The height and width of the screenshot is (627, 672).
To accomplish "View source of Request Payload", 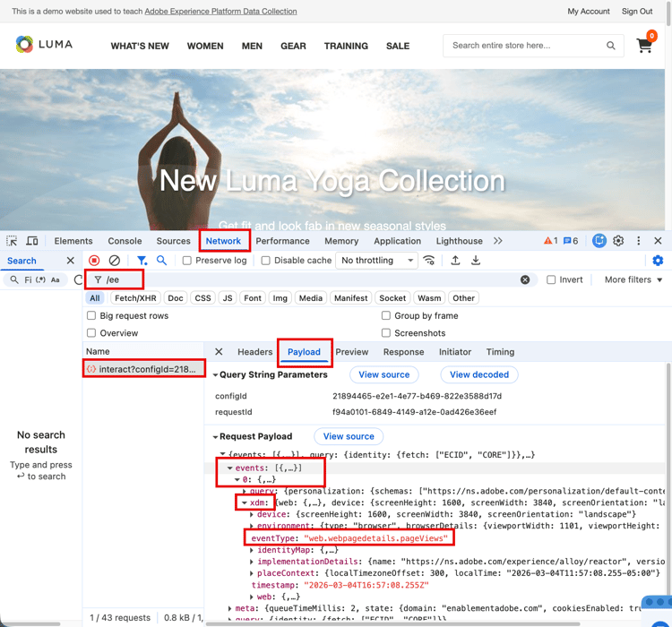I will tap(349, 437).
